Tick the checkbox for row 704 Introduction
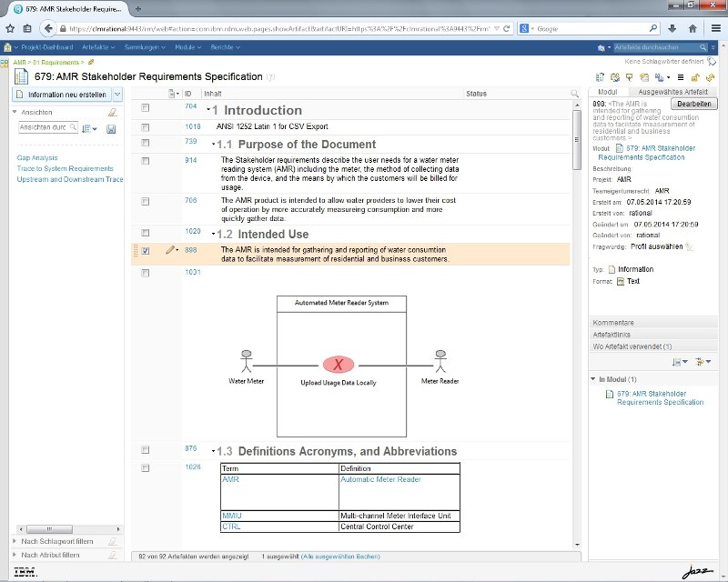The width and height of the screenshot is (728, 582). 146,108
